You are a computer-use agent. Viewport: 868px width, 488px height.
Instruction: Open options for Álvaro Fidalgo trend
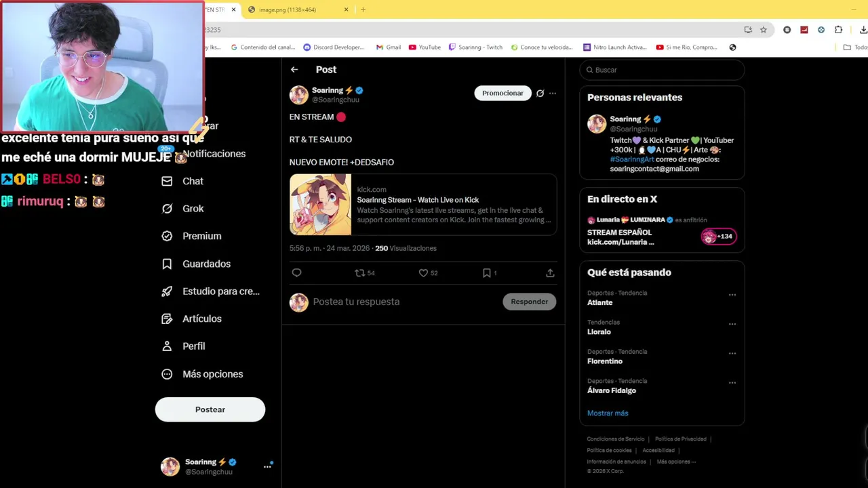732,382
